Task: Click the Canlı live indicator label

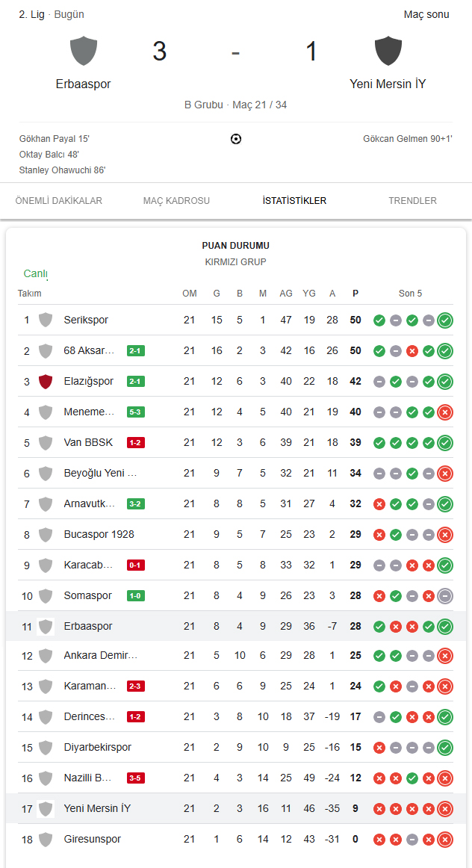Action: [x=36, y=273]
